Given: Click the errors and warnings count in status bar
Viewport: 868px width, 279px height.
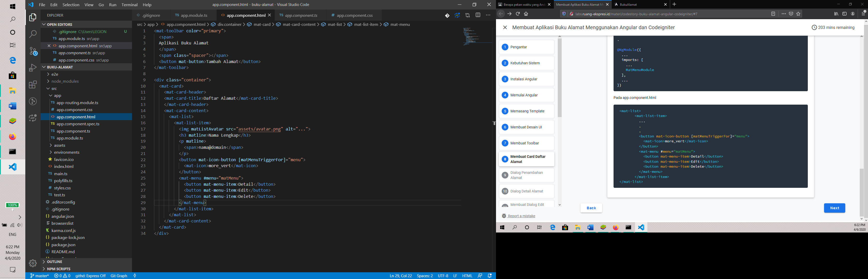Looking at the screenshot, I should [62, 276].
